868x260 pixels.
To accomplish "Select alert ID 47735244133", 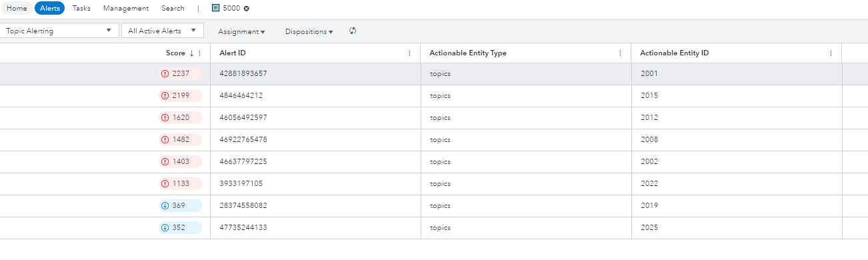I will coord(243,228).
